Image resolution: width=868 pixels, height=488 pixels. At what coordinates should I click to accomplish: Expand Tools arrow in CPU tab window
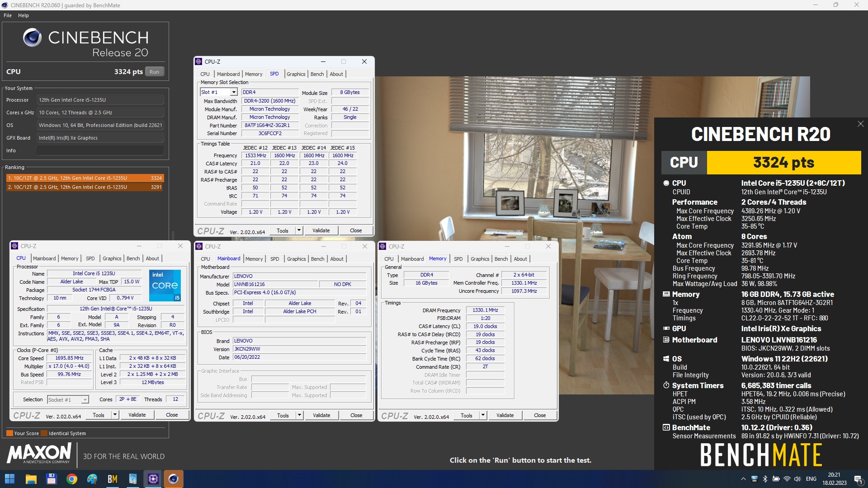(x=115, y=415)
